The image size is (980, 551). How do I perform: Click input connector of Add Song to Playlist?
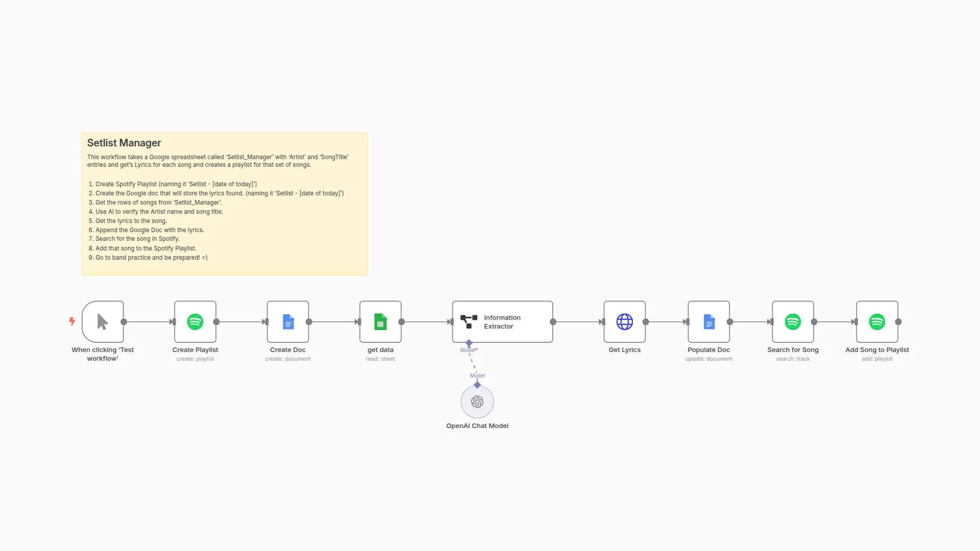pos(856,322)
